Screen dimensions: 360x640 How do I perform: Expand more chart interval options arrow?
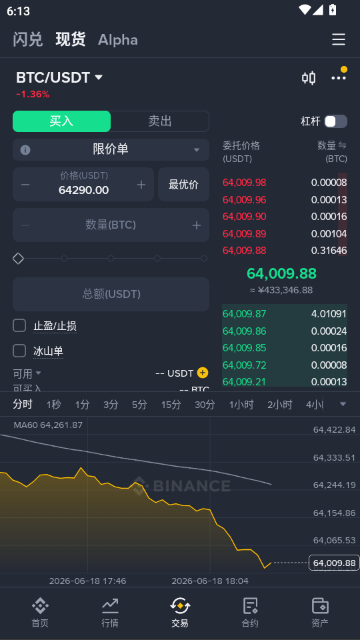[343, 404]
